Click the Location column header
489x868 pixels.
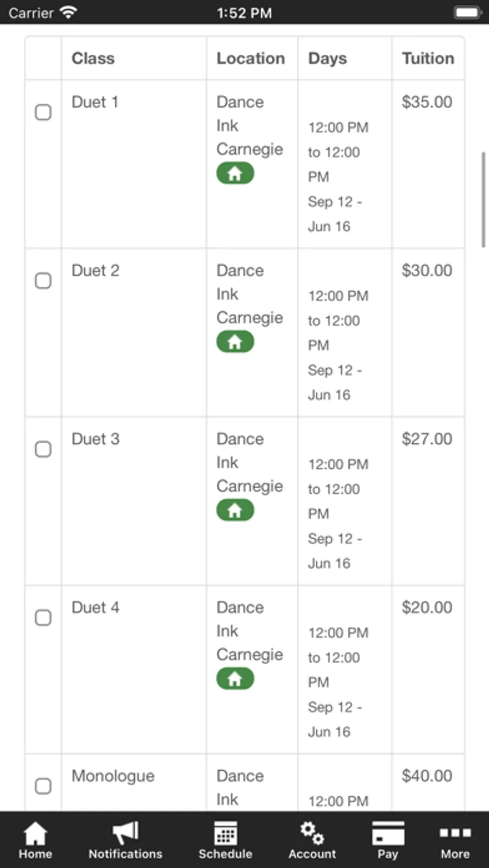pyautogui.click(x=250, y=59)
